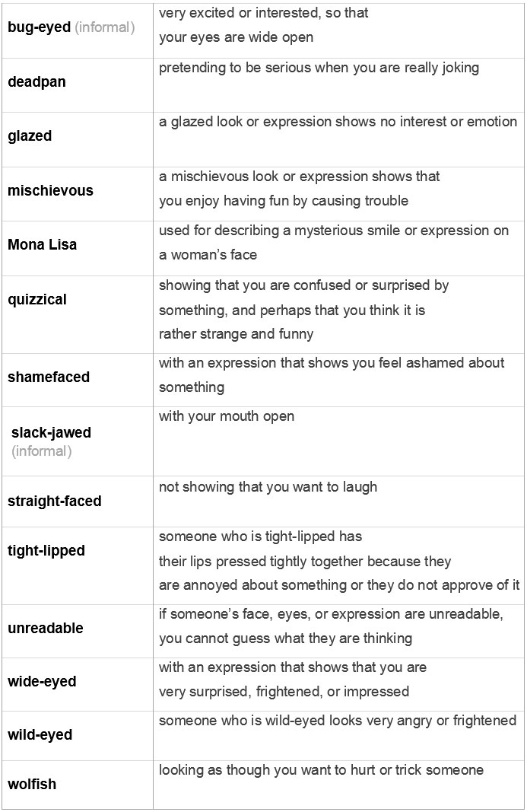This screenshot has height=812, width=527.
Task: Select the deadpan term
Action: 37,82
